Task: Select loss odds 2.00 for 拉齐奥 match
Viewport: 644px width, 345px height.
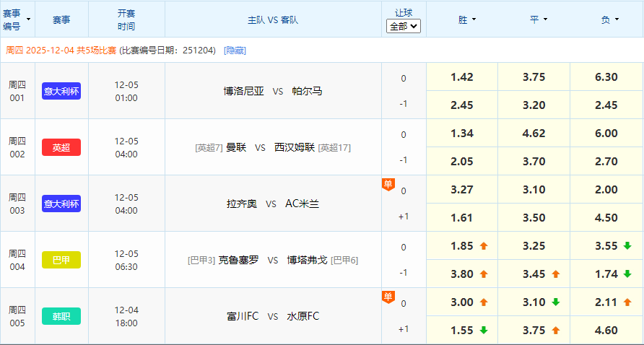Action: 606,190
